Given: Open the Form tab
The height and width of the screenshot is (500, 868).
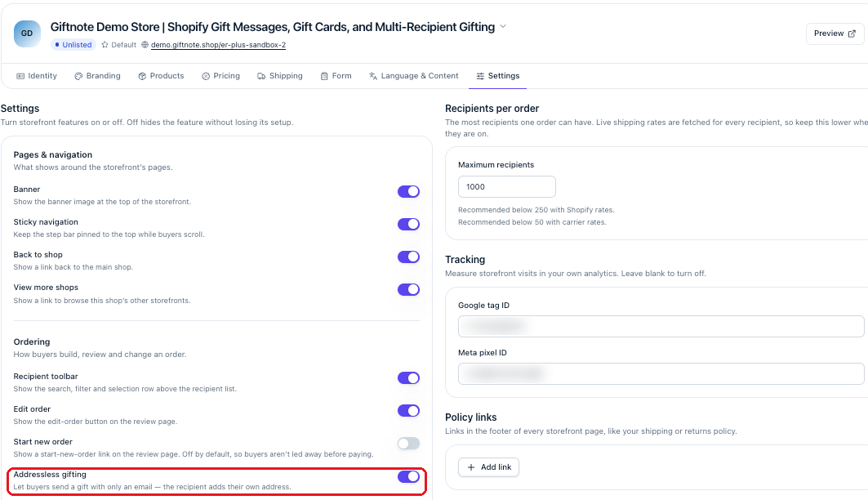Looking at the screenshot, I should tap(336, 76).
